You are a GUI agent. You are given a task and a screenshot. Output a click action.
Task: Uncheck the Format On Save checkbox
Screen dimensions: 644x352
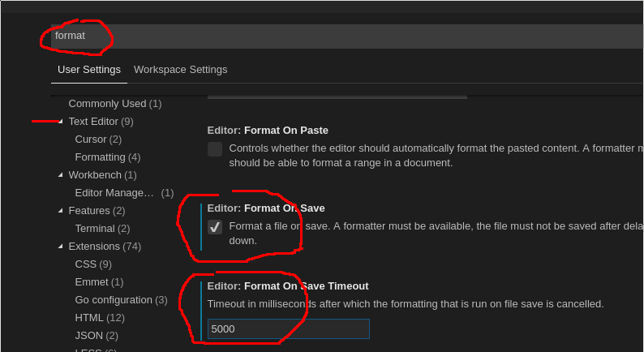click(215, 227)
